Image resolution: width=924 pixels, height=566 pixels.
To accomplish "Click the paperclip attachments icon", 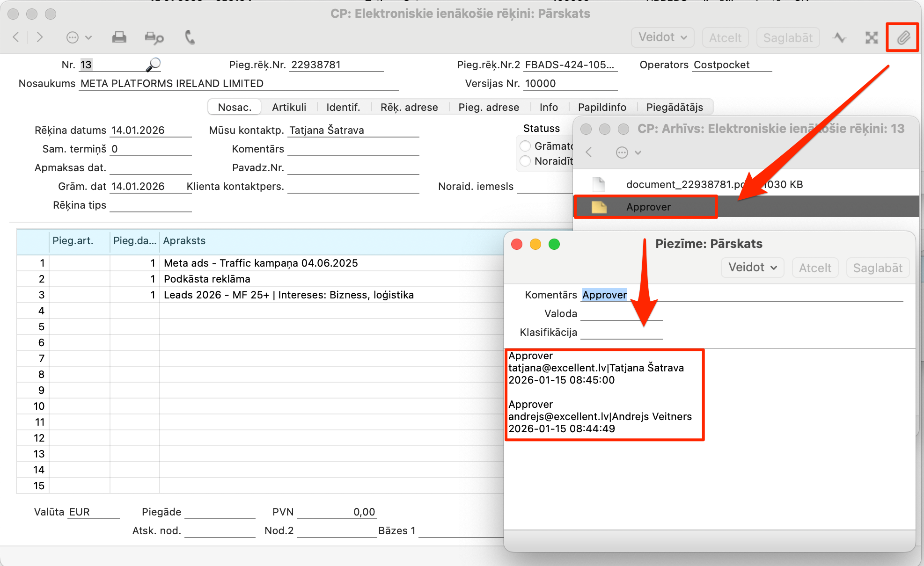I will pos(903,37).
